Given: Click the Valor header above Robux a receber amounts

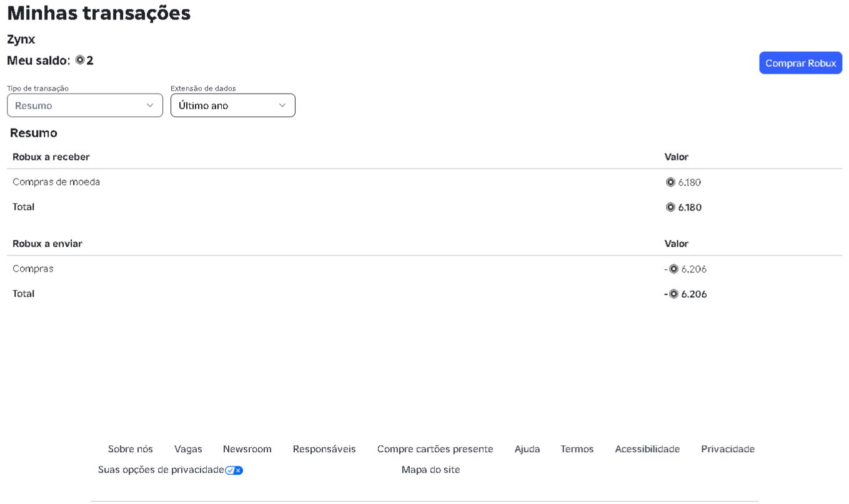Looking at the screenshot, I should pos(677,157).
